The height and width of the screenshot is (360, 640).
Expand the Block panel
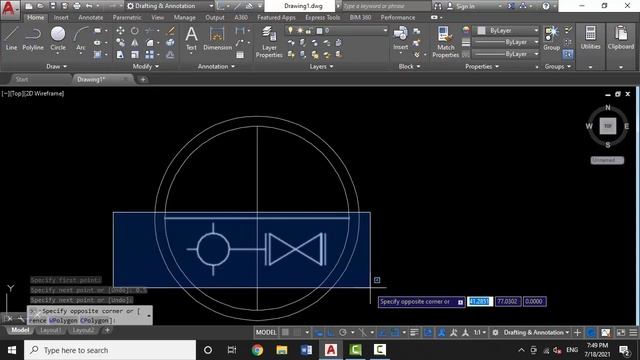coord(409,66)
